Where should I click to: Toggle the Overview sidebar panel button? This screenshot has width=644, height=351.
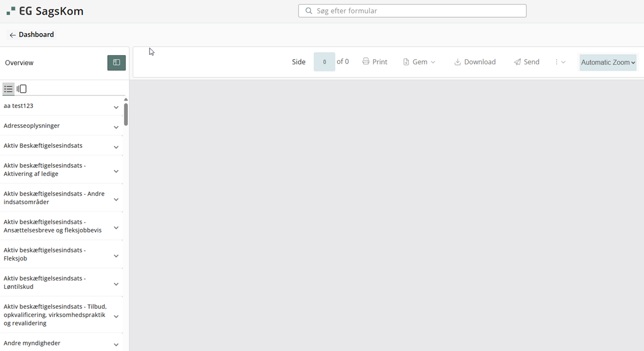point(116,63)
